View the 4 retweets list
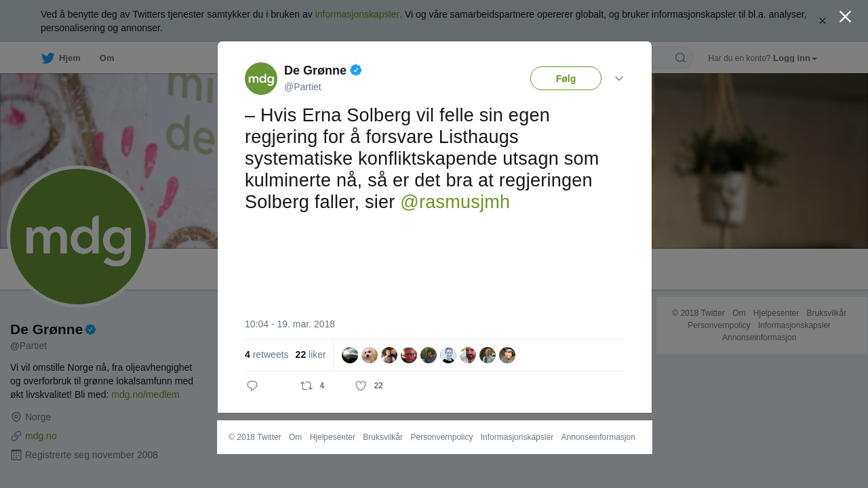 click(x=267, y=354)
